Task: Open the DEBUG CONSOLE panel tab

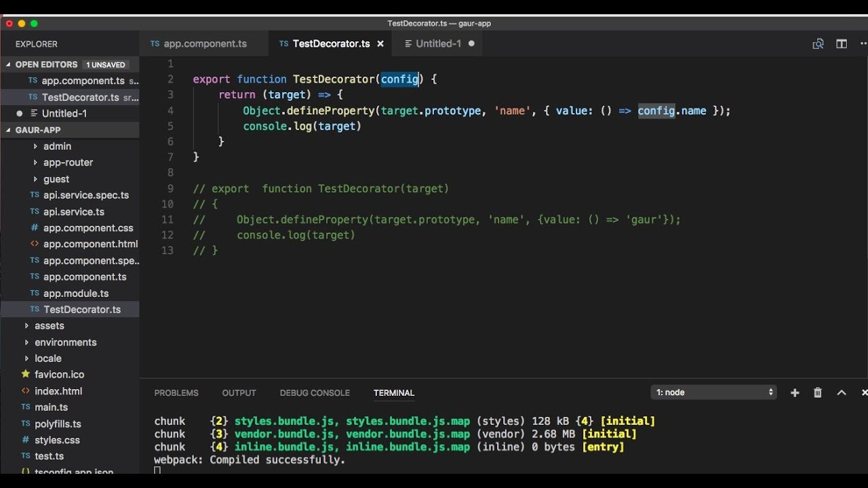Action: pos(315,393)
